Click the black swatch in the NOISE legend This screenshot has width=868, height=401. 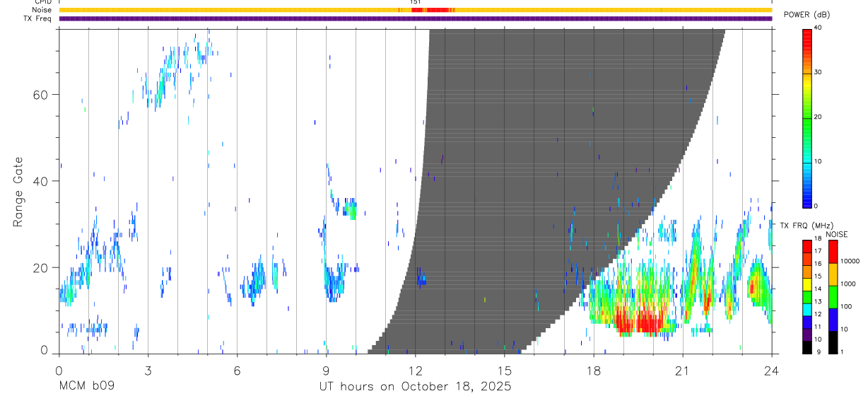click(x=833, y=342)
